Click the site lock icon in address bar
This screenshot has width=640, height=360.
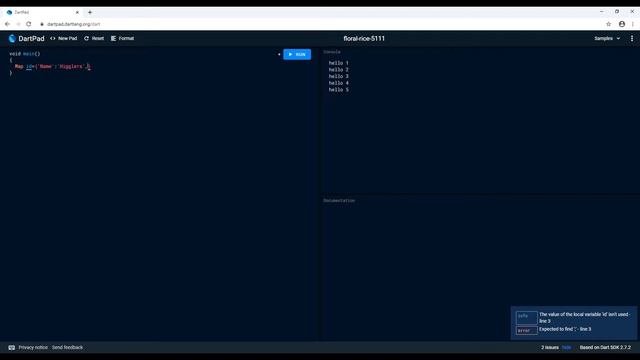coord(42,24)
